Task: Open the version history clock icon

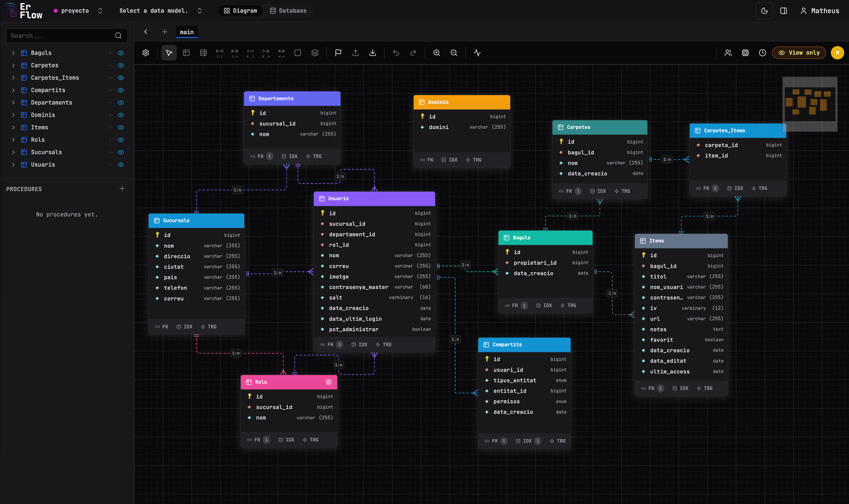Action: (762, 53)
